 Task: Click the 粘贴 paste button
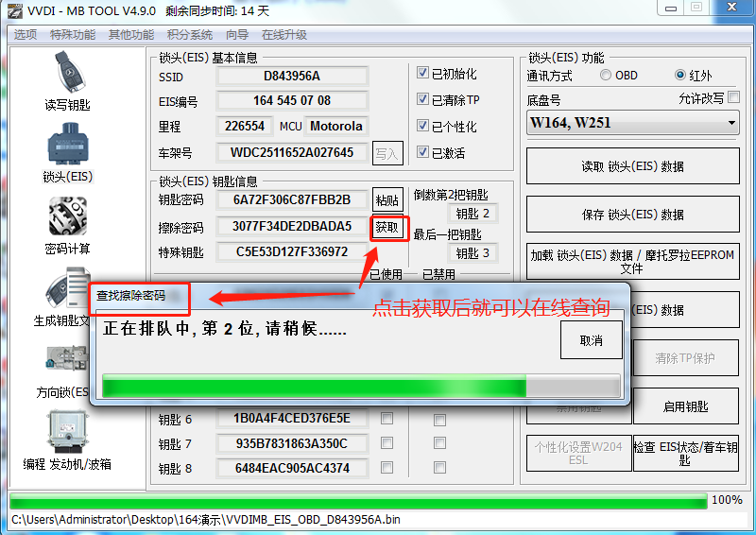tap(387, 199)
